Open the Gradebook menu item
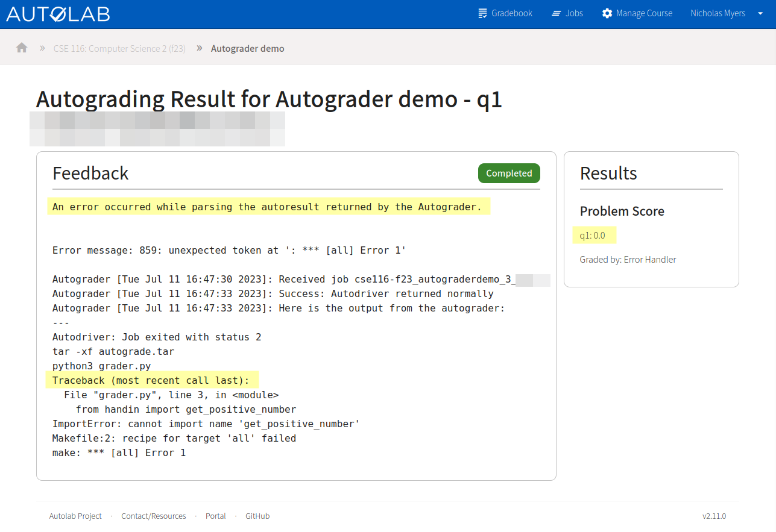The image size is (776, 532). click(x=505, y=13)
